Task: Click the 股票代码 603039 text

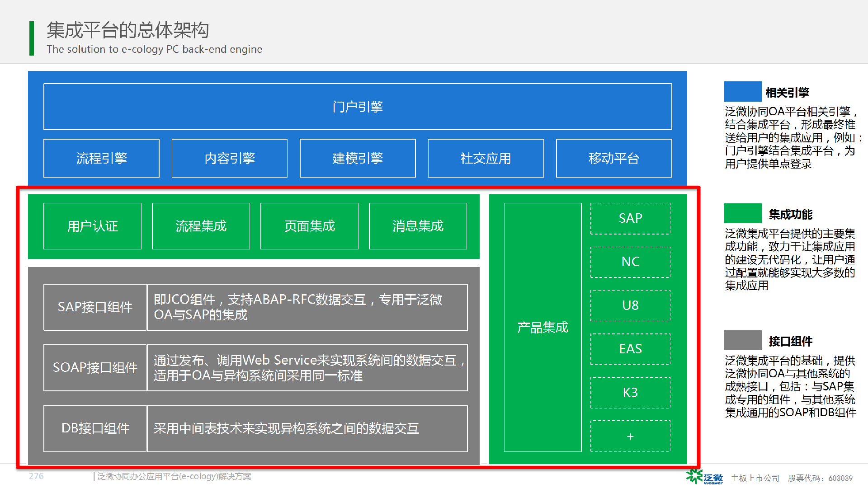Action: [820, 478]
